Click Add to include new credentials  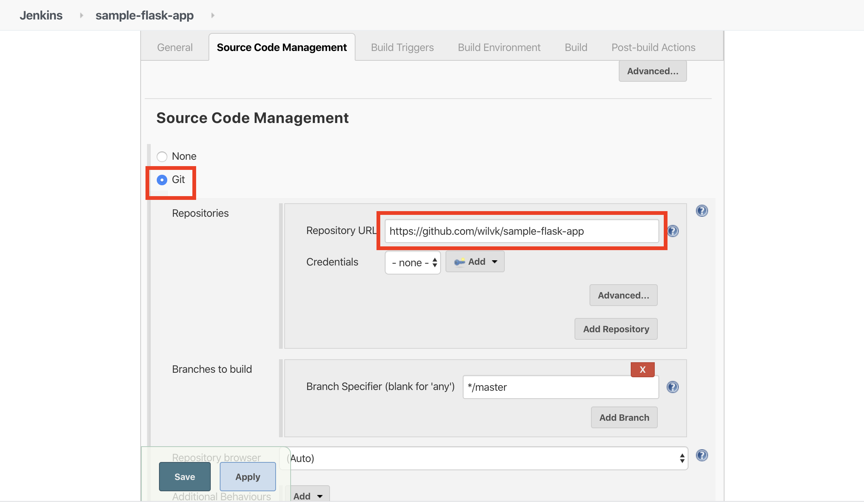pos(474,261)
